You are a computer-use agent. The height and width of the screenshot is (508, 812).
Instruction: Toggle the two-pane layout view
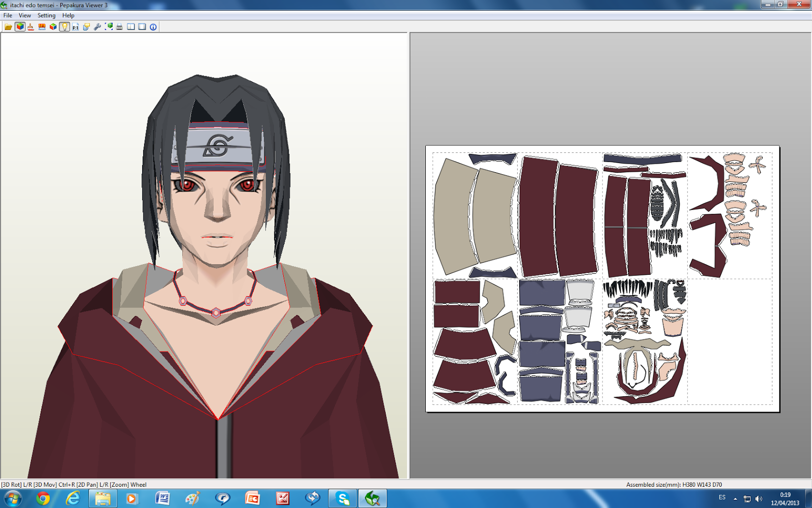pos(130,27)
